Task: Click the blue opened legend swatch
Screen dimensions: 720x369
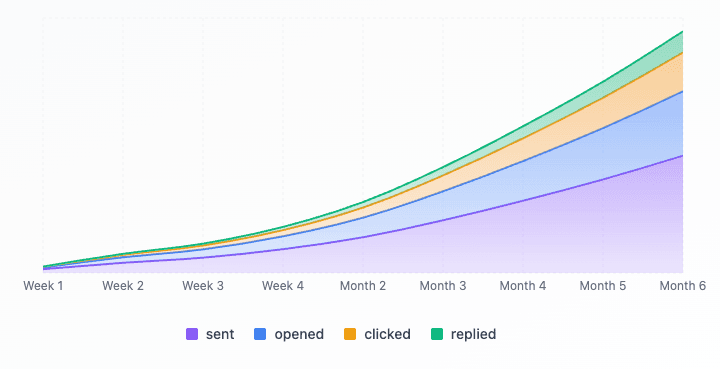Action: (x=260, y=334)
